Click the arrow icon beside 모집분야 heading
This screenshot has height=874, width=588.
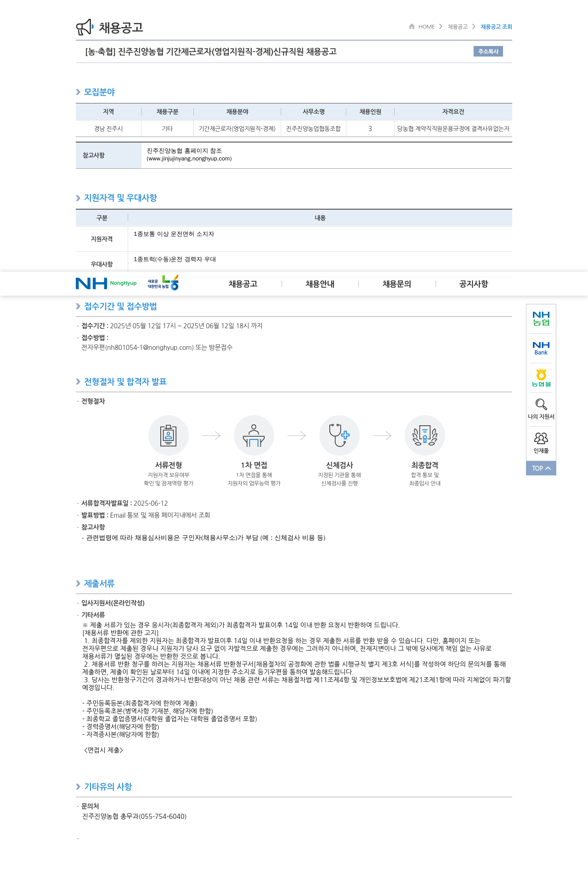78,92
